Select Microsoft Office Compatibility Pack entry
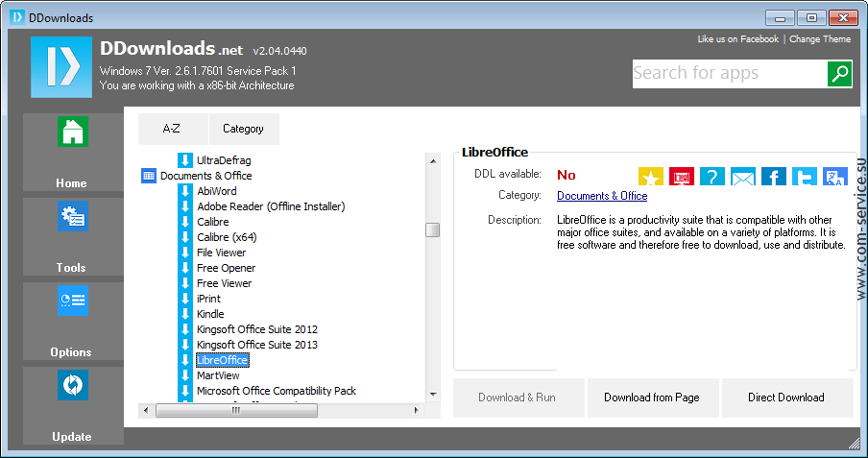This screenshot has width=868, height=458. (x=277, y=391)
